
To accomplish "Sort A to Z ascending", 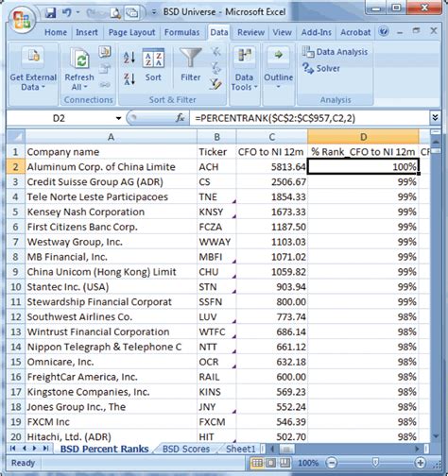I will [x=129, y=58].
